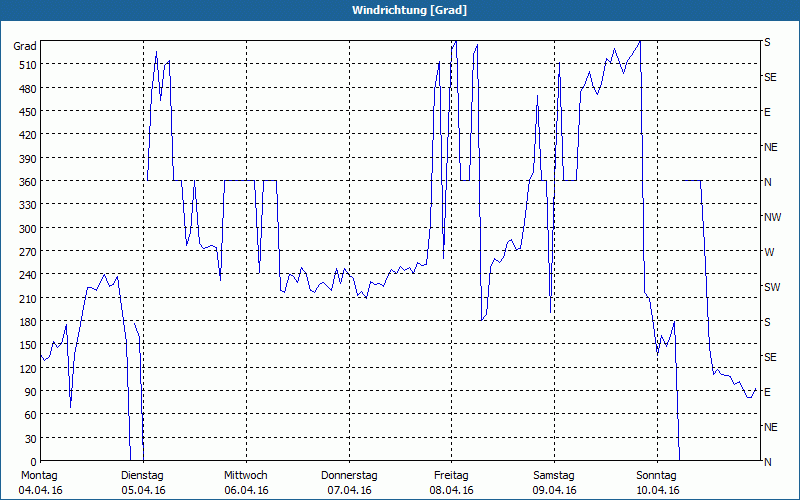The height and width of the screenshot is (500, 800).
Task: Click the 300 value on the degree axis
Action: tap(28, 229)
